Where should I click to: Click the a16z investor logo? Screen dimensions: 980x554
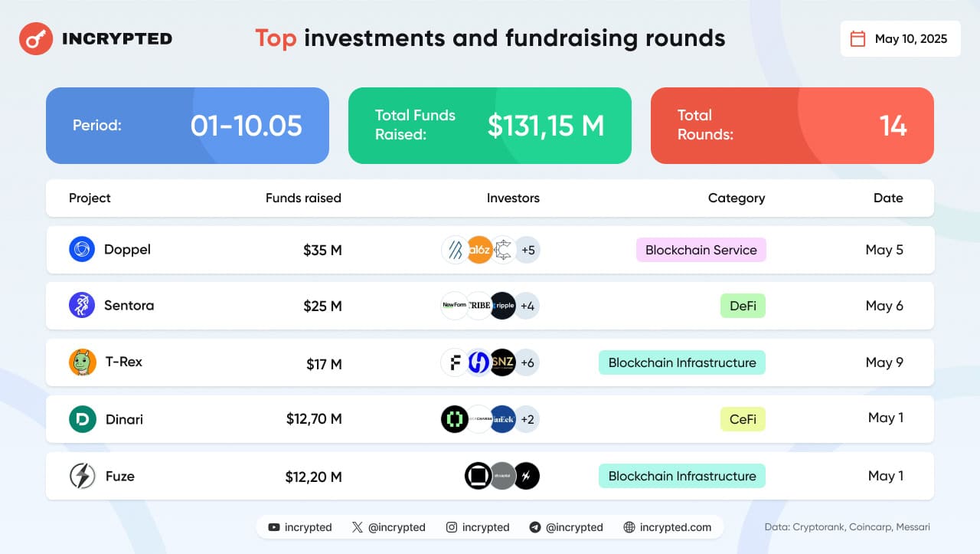(x=479, y=250)
